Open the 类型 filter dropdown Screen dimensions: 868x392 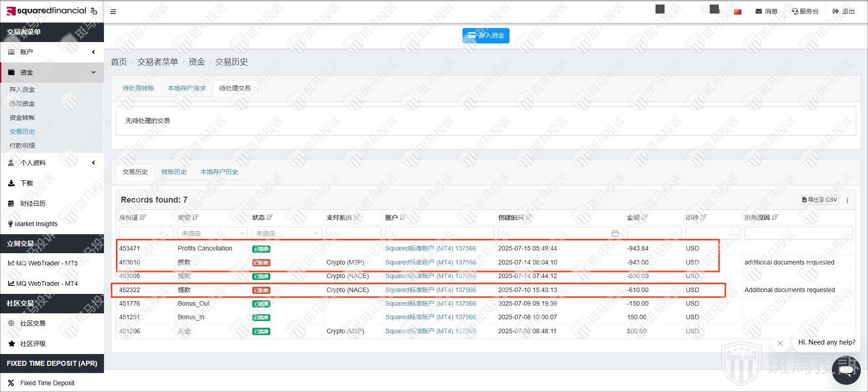coord(212,233)
